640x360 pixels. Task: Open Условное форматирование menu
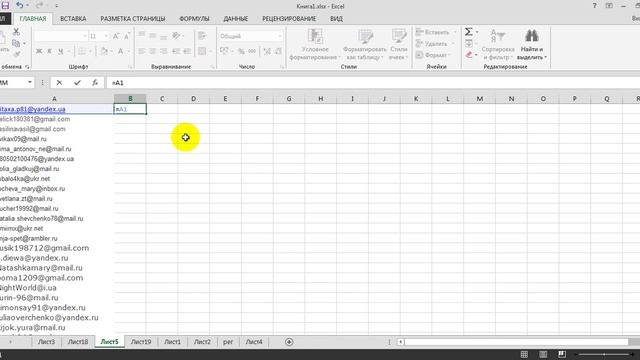[x=315, y=44]
